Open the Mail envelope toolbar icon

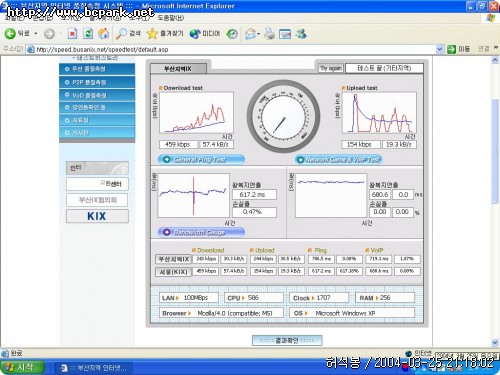click(250, 34)
